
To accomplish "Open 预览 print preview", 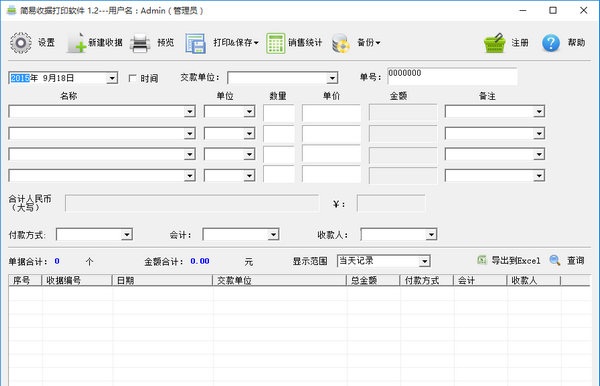I will tap(166, 42).
